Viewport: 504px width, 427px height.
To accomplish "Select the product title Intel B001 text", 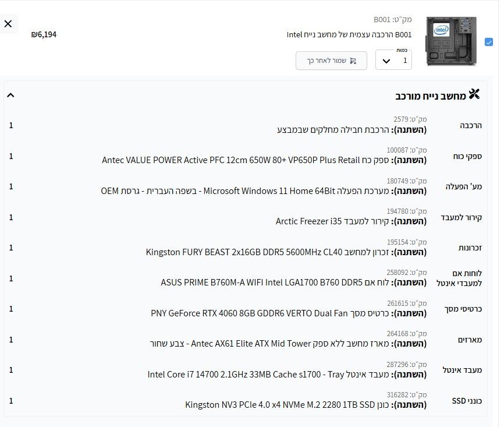I will pos(349,35).
